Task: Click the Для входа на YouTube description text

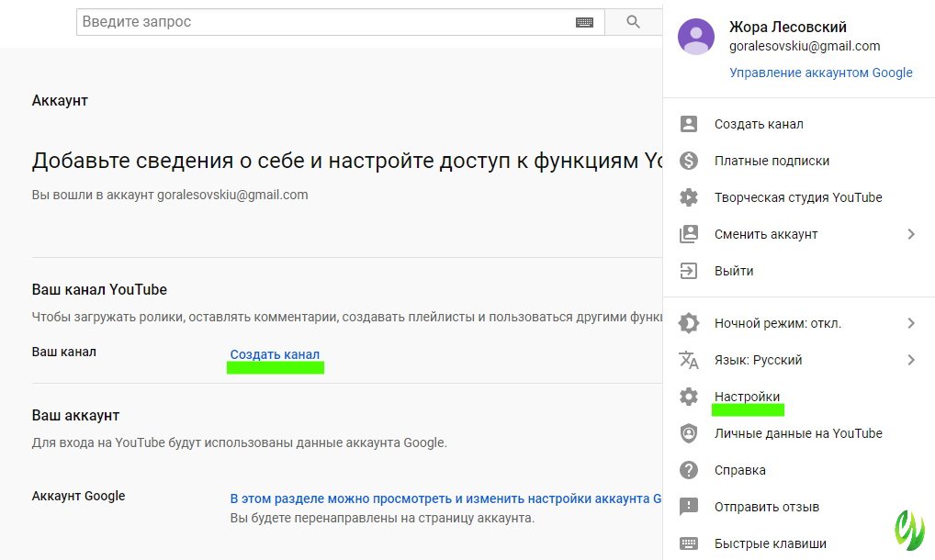Action: click(239, 442)
